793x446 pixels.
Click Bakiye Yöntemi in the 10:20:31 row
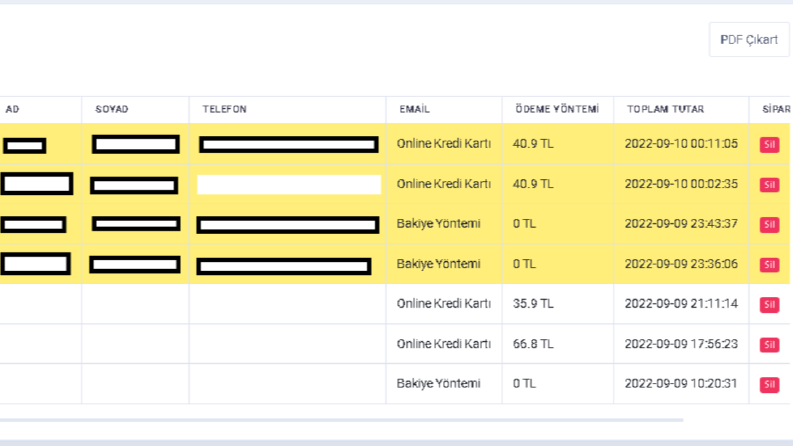pos(438,383)
